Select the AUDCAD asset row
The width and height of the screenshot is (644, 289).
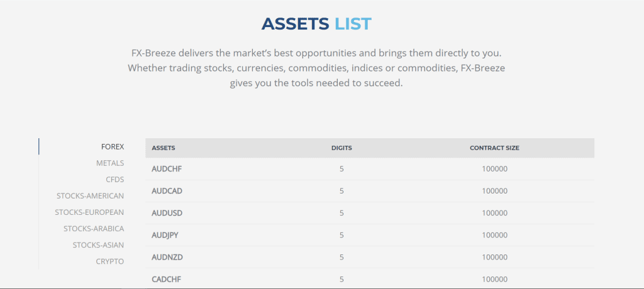click(370, 191)
